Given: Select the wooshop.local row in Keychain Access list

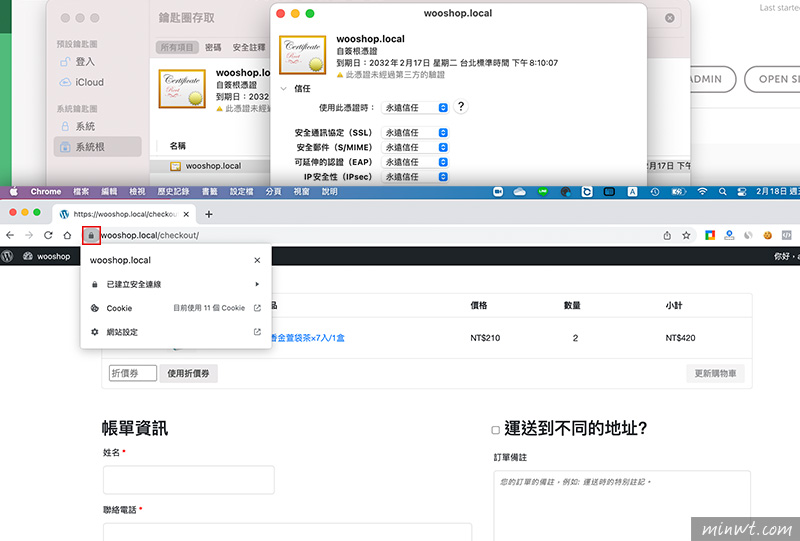Looking at the screenshot, I should (210, 166).
